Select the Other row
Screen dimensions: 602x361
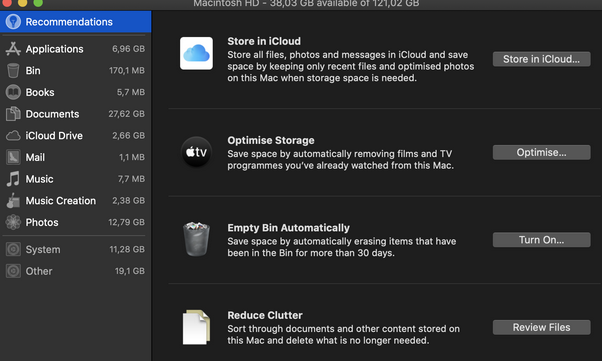click(76, 271)
